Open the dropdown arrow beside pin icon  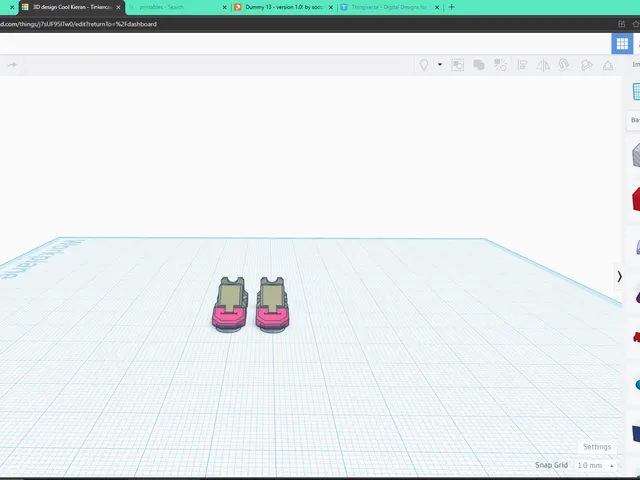coord(440,64)
